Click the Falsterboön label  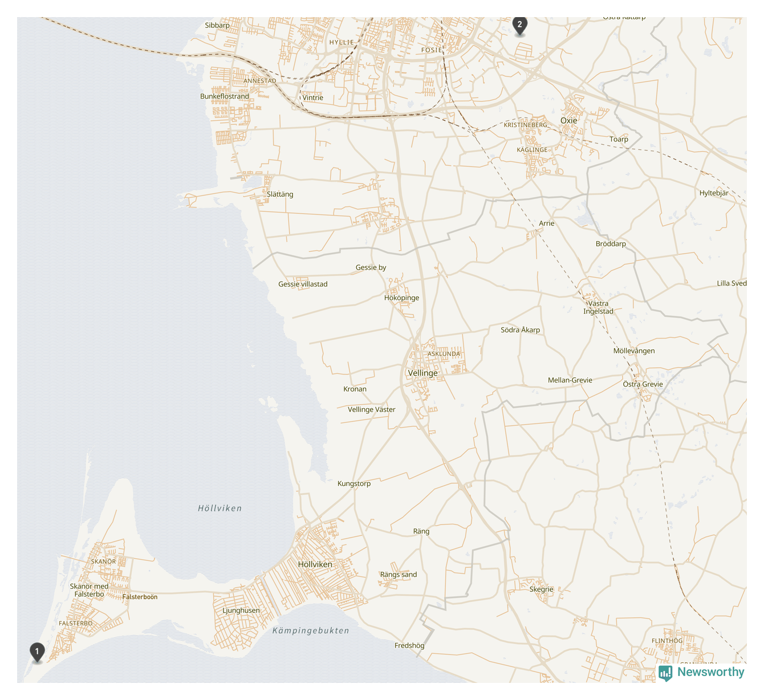(140, 597)
